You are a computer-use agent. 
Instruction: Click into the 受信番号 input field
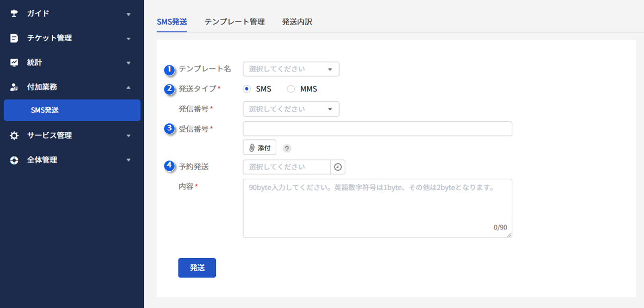[377, 129]
